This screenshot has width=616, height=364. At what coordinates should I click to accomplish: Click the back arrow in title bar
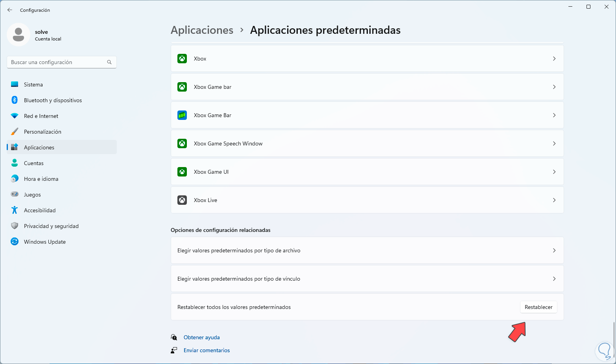[x=10, y=10]
